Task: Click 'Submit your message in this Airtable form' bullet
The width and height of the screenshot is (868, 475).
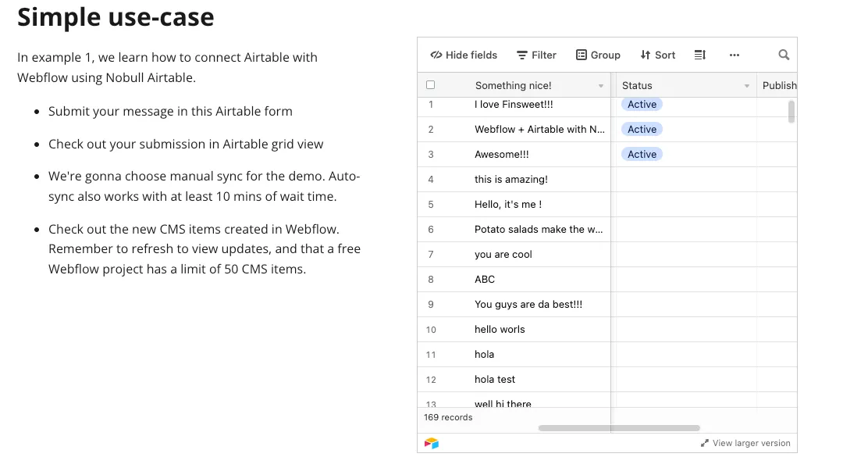Action: pyautogui.click(x=170, y=111)
